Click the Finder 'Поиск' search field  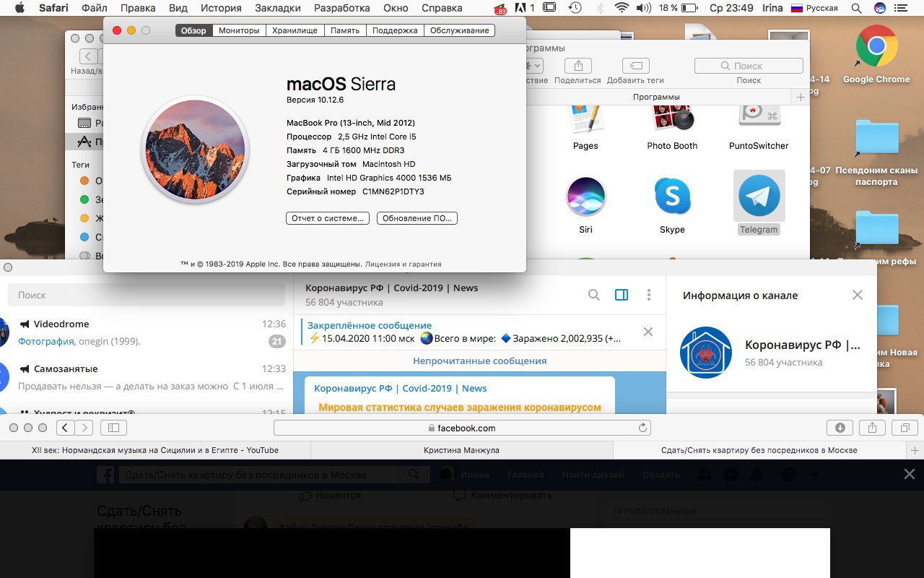(x=749, y=66)
